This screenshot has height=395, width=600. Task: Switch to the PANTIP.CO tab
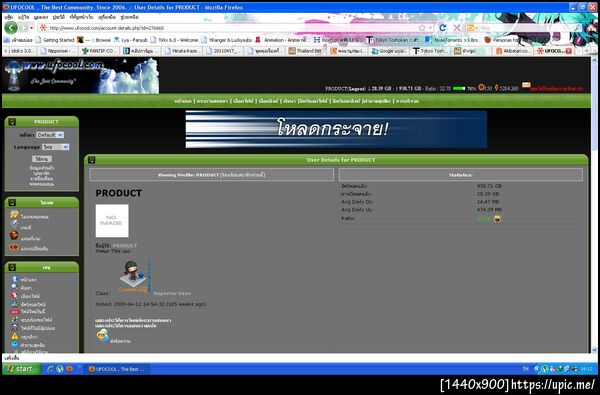pyautogui.click(x=99, y=51)
